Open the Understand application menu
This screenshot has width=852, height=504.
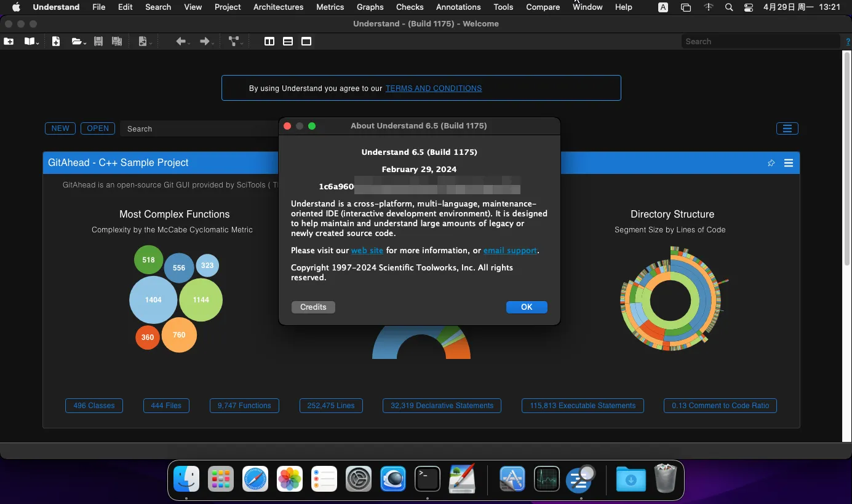click(x=56, y=7)
